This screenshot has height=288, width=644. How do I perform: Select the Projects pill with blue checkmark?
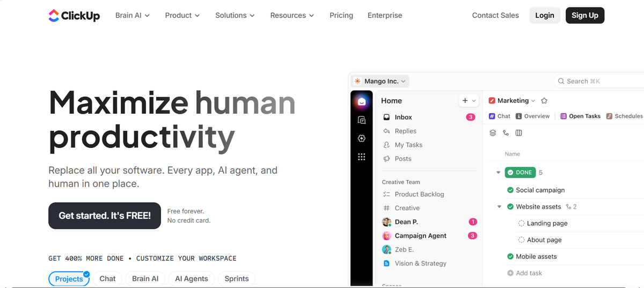[x=69, y=279]
